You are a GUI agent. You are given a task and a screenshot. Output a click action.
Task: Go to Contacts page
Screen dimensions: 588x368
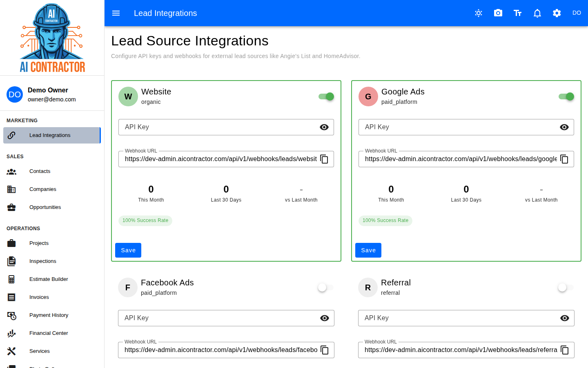pos(52,171)
